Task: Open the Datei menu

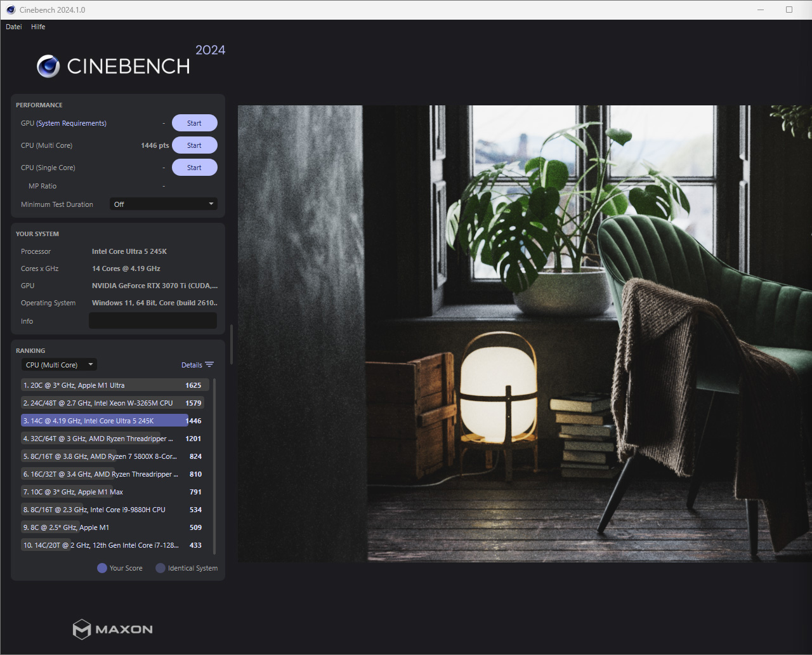Action: [x=14, y=27]
